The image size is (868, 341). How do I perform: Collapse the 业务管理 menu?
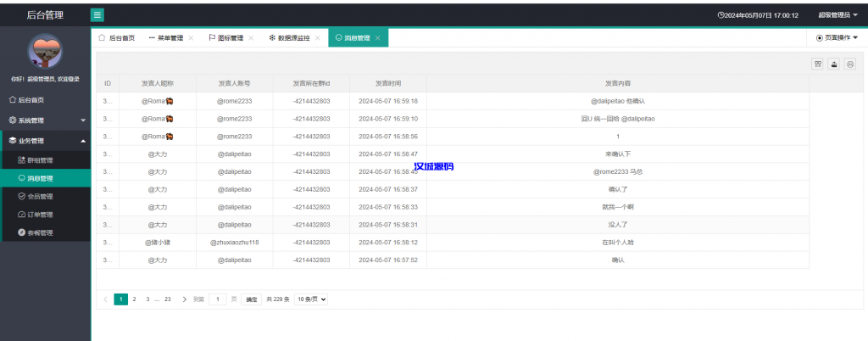tap(45, 141)
